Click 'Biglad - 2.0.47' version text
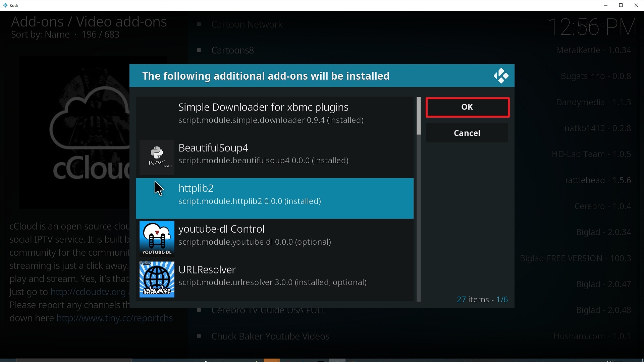644x362 pixels. 604,284
